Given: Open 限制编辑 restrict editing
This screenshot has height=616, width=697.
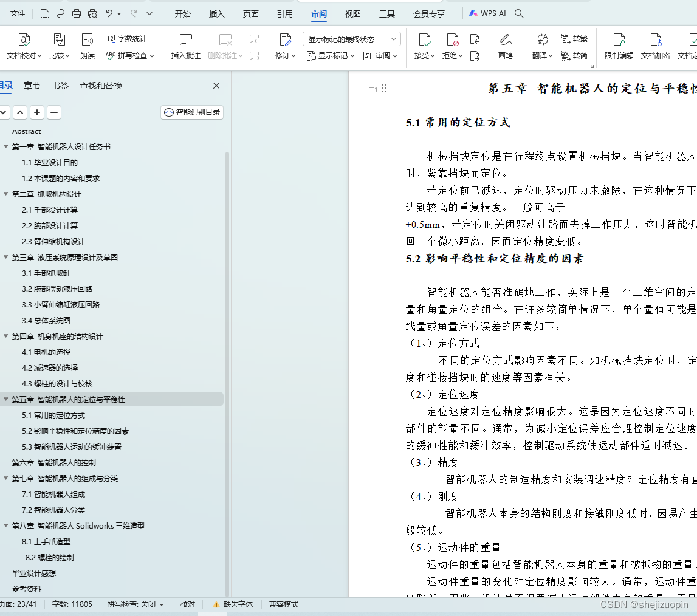Looking at the screenshot, I should point(619,46).
